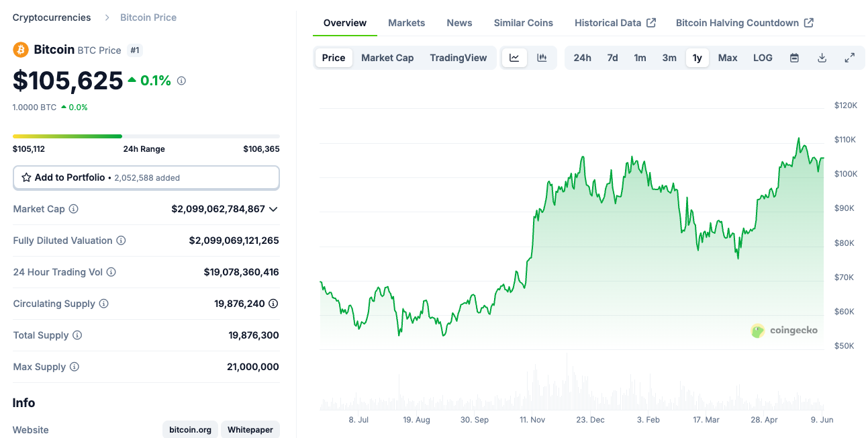The height and width of the screenshot is (438, 868).
Task: Click the #1 rank badge
Action: pos(135,50)
